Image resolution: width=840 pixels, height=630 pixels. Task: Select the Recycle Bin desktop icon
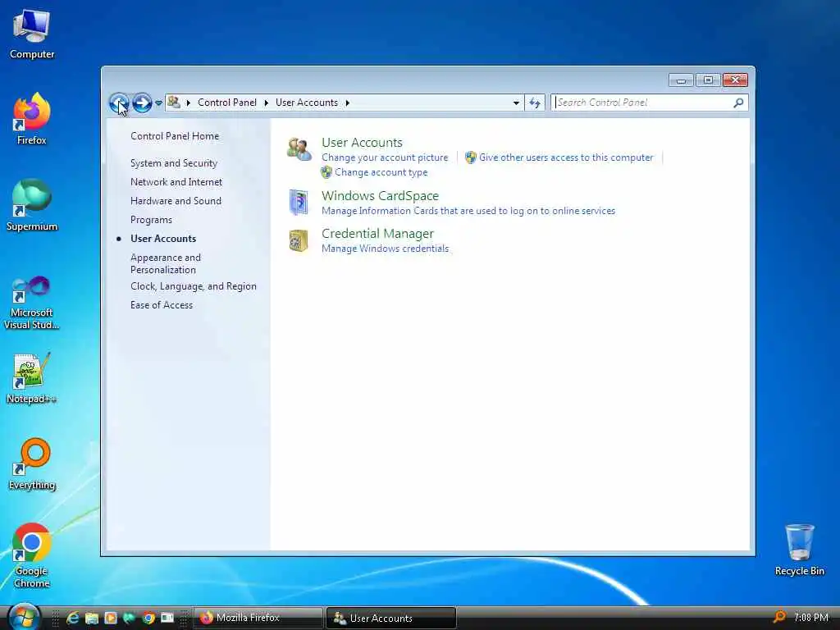pyautogui.click(x=799, y=550)
